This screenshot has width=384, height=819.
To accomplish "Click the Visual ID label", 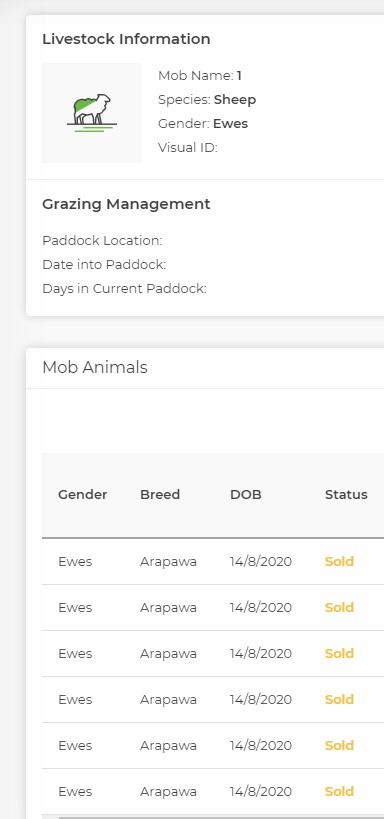I will coord(188,148).
